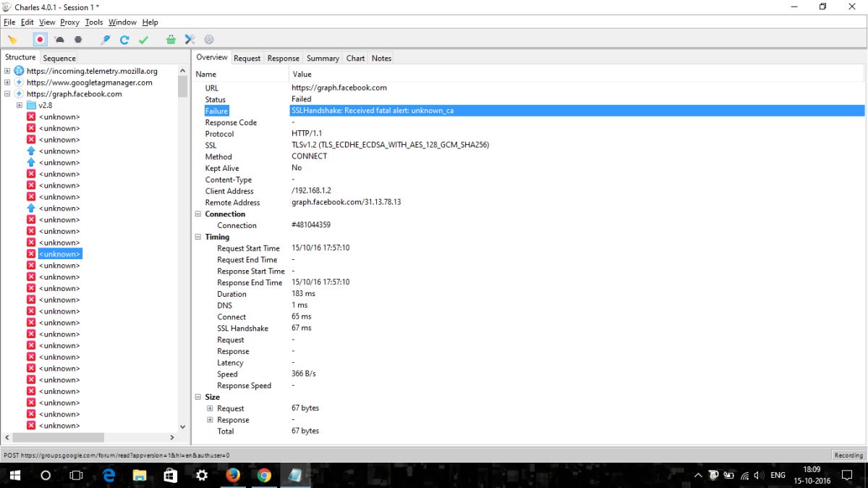Switch to the Request tab

247,58
